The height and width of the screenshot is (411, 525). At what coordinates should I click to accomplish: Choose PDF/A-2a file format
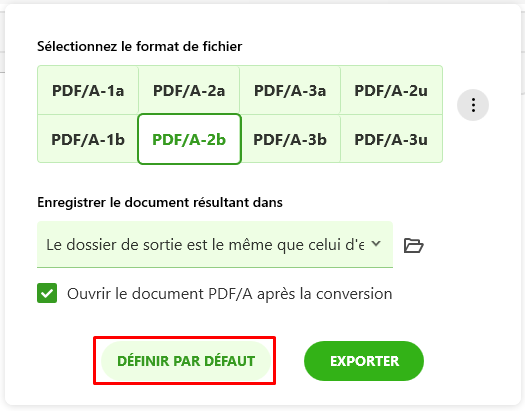[189, 90]
